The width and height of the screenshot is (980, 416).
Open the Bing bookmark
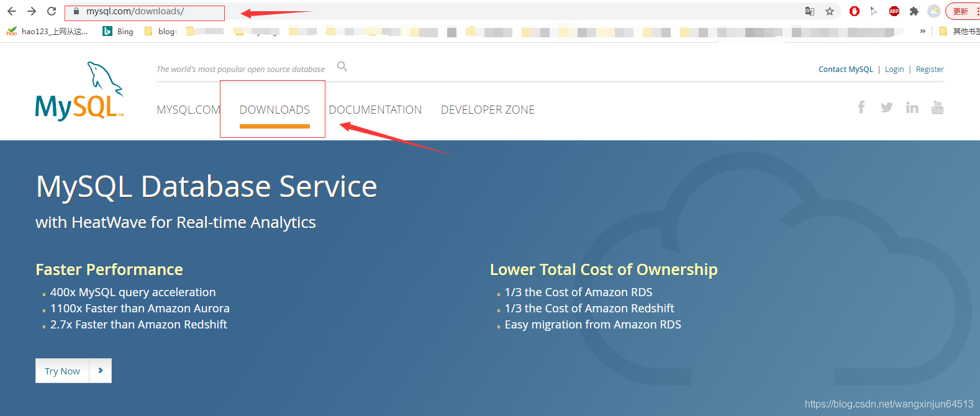coord(118,31)
